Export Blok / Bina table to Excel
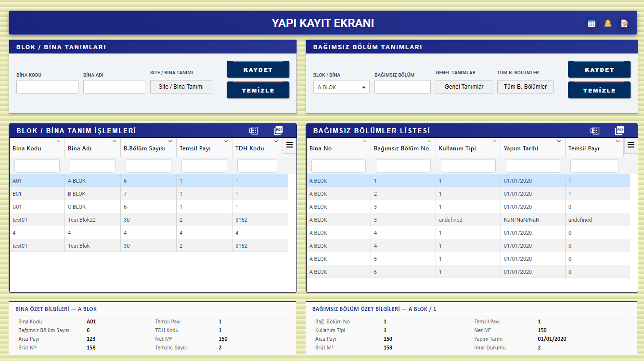644x361 pixels. tap(254, 131)
